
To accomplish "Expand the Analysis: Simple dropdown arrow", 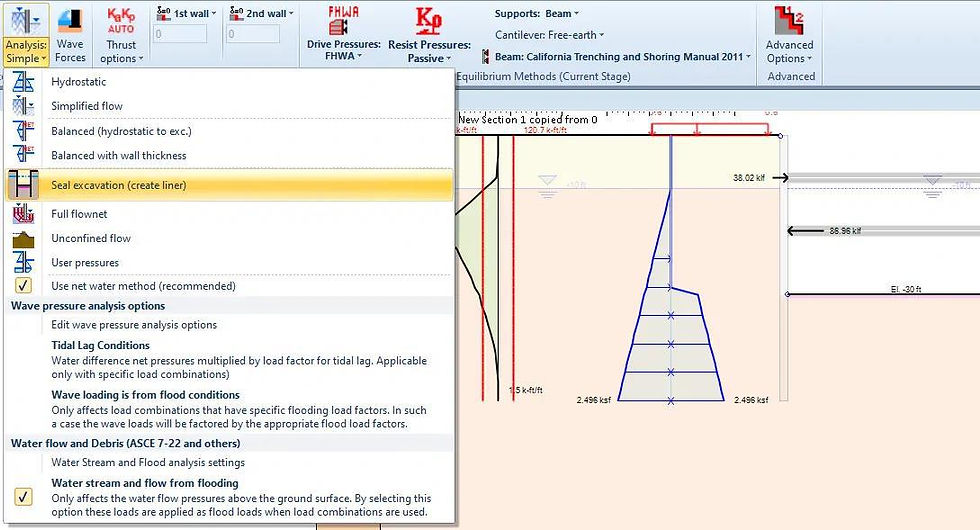I will (x=44, y=59).
